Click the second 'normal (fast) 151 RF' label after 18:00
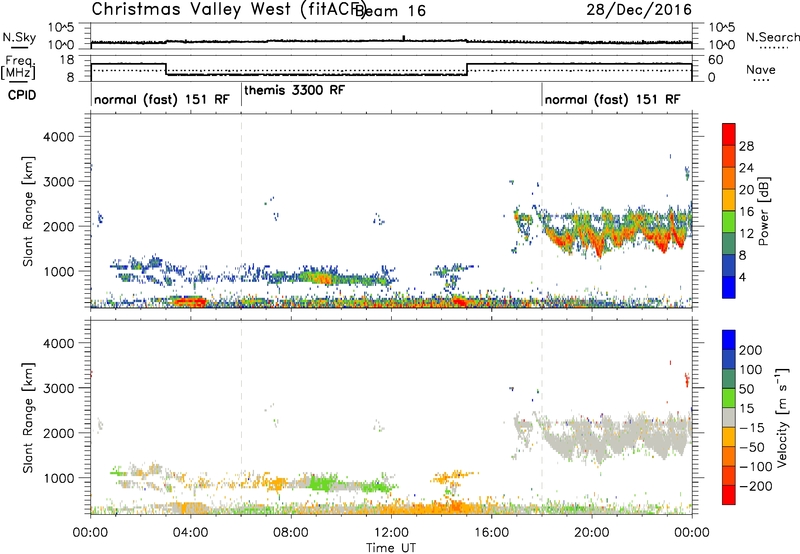 pyautogui.click(x=612, y=99)
